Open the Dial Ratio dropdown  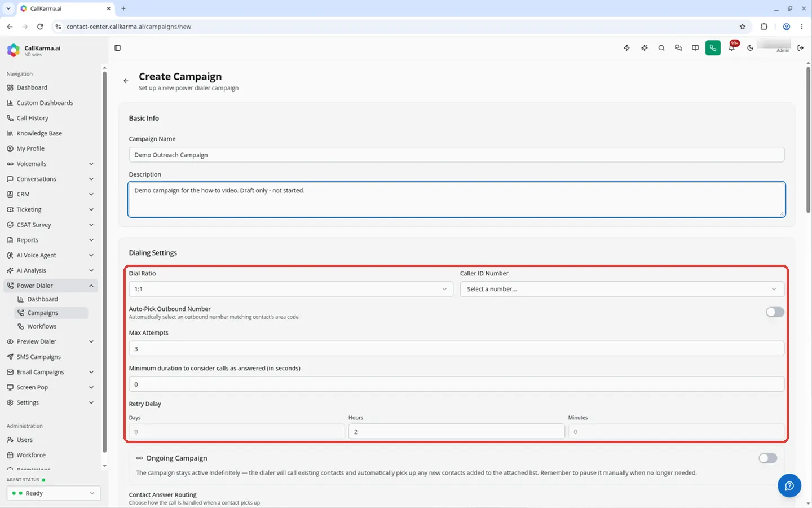coord(291,289)
